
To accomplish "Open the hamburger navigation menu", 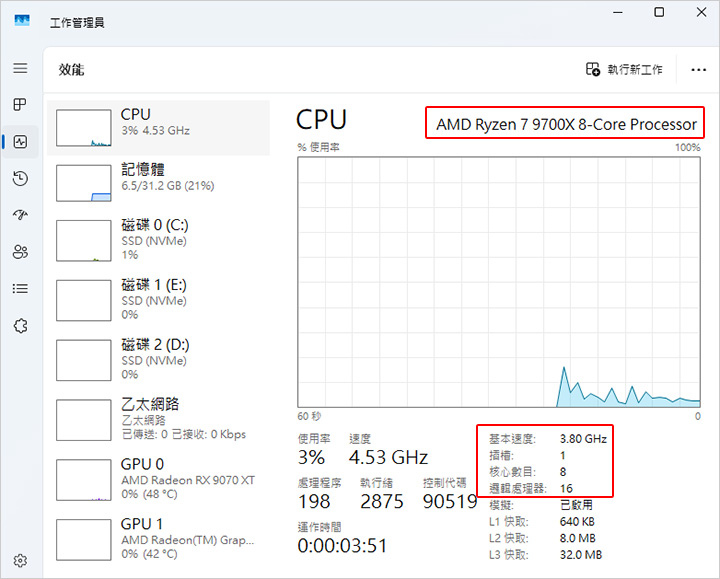I will [x=20, y=68].
